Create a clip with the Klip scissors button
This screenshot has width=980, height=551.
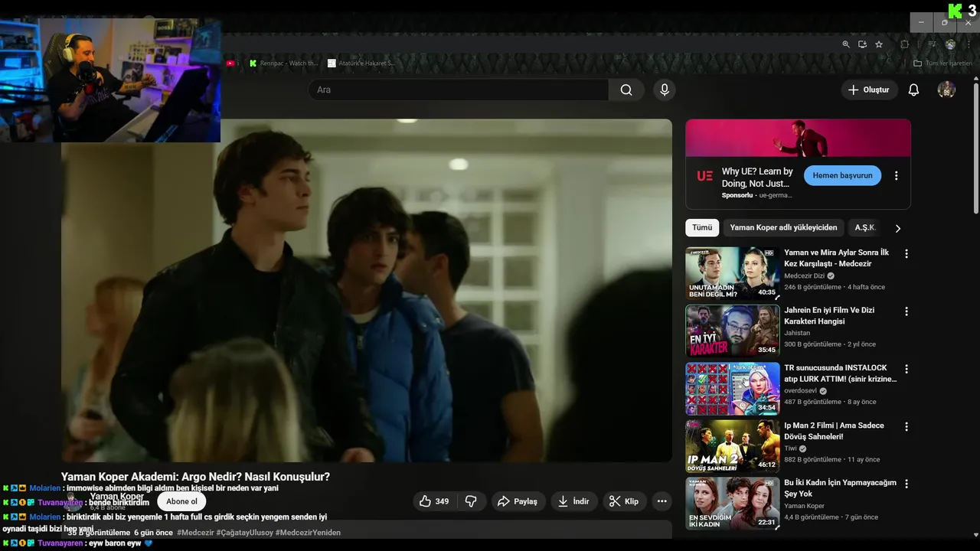click(x=624, y=501)
